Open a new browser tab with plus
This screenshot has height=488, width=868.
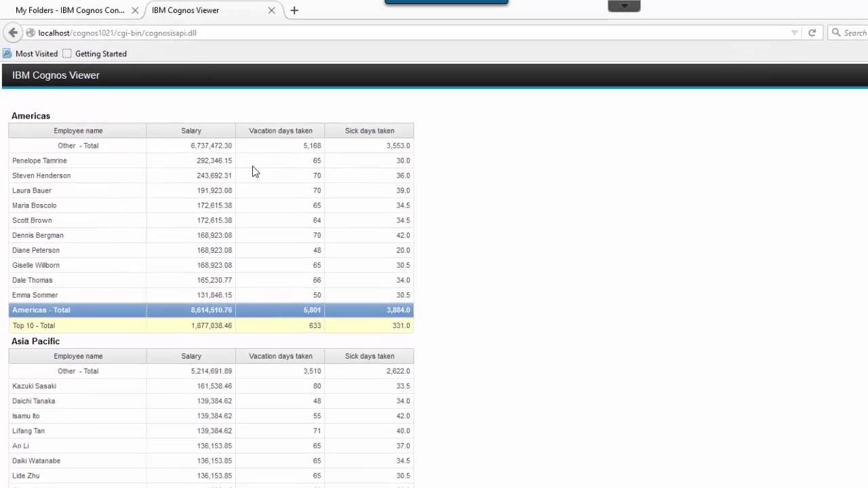click(294, 10)
